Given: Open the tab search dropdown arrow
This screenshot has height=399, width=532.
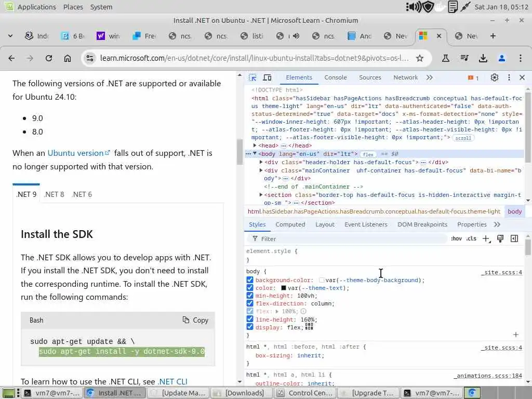Looking at the screenshot, I should (x=10, y=36).
